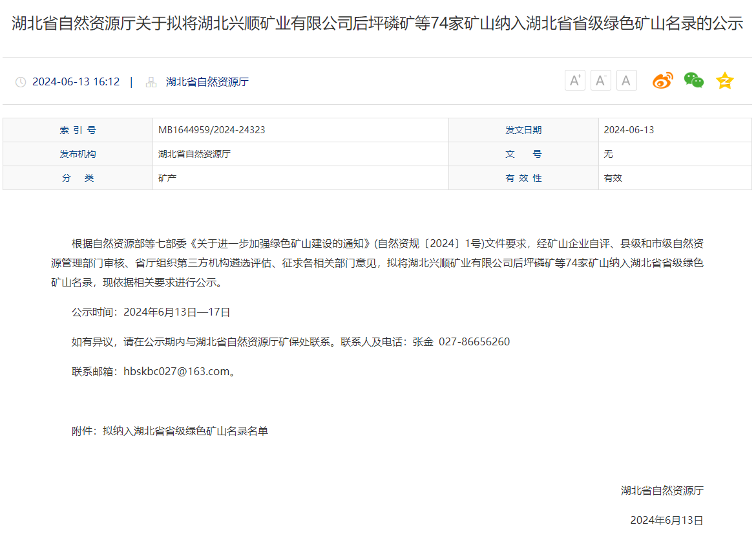Click the 分类 value 矿产

pyautogui.click(x=167, y=178)
